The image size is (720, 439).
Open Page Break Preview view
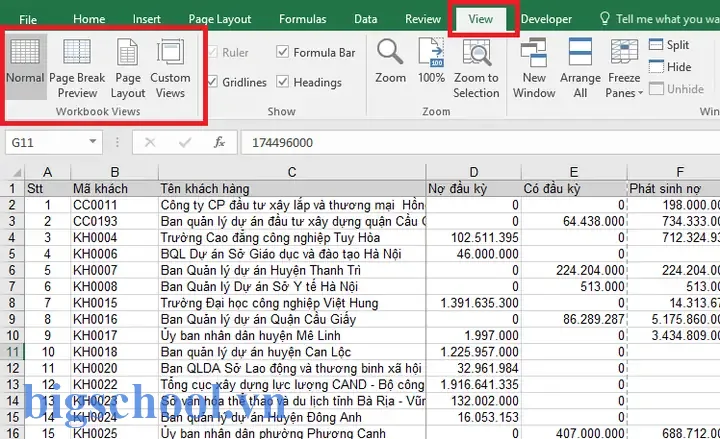coord(77,68)
